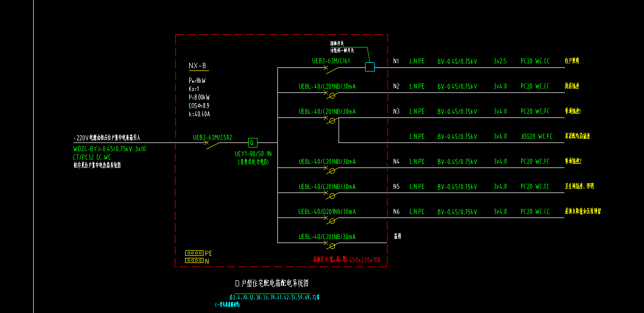This screenshot has width=644, height=313.
Task: Select the cyan annotation text above N1 switch
Action: point(342,47)
